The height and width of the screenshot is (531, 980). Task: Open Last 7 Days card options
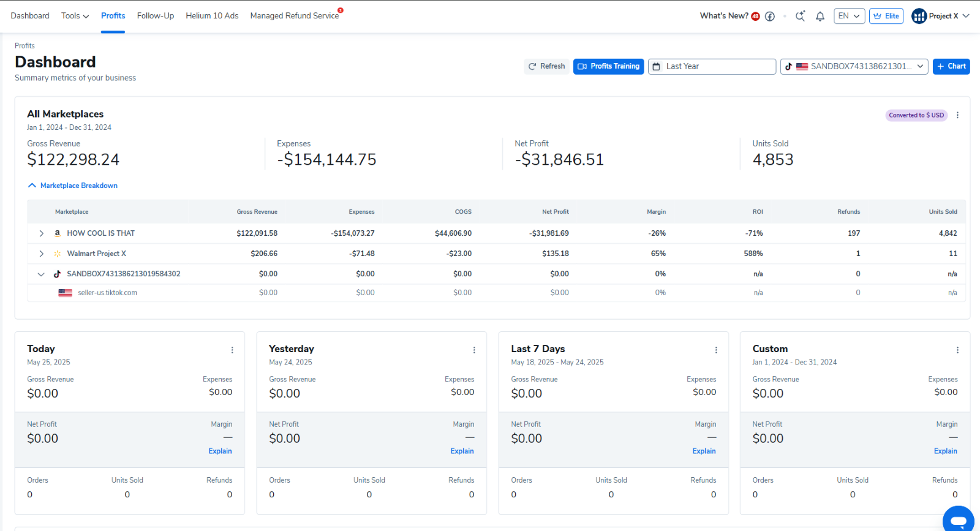click(716, 350)
